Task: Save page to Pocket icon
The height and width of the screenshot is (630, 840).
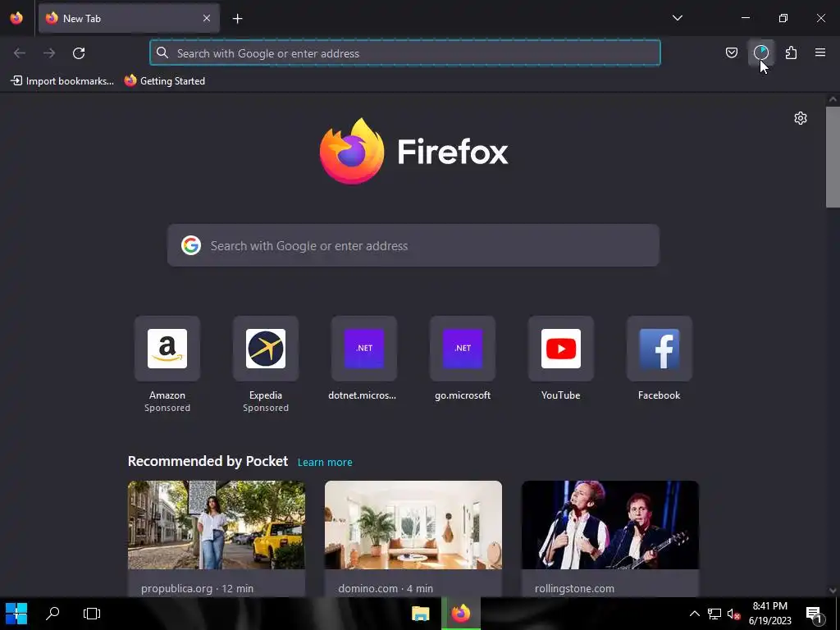Action: pos(731,52)
